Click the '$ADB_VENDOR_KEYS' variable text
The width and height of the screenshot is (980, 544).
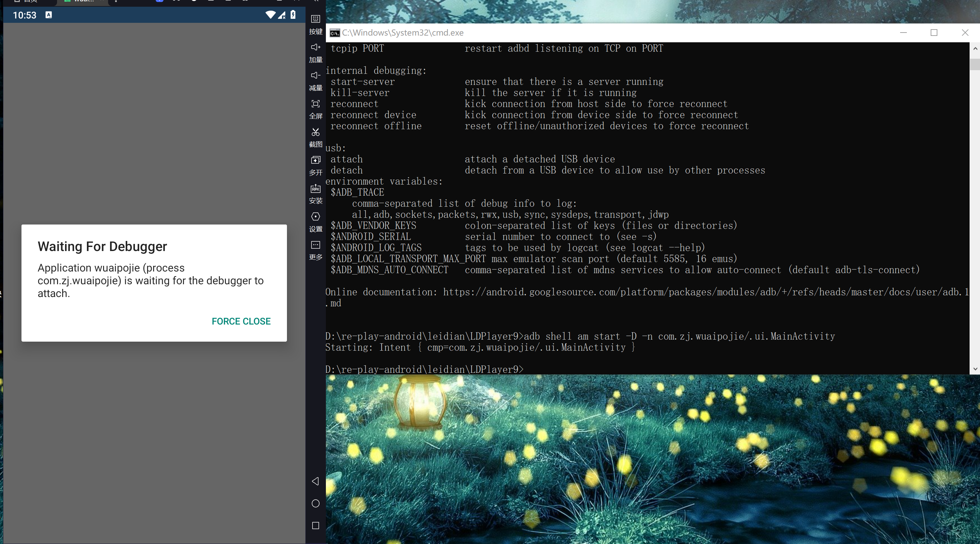pos(373,226)
